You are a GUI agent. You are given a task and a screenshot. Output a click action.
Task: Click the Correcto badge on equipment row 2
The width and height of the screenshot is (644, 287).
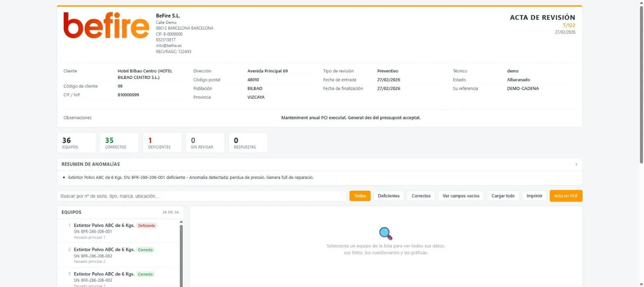(x=145, y=250)
